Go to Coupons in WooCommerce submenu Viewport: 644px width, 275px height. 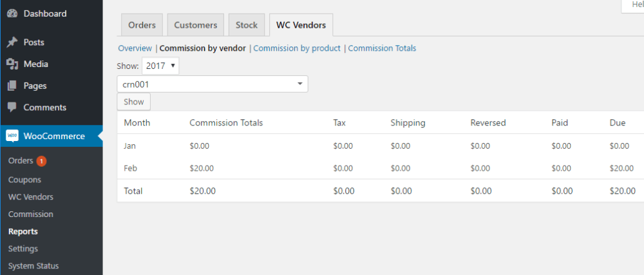pyautogui.click(x=24, y=180)
